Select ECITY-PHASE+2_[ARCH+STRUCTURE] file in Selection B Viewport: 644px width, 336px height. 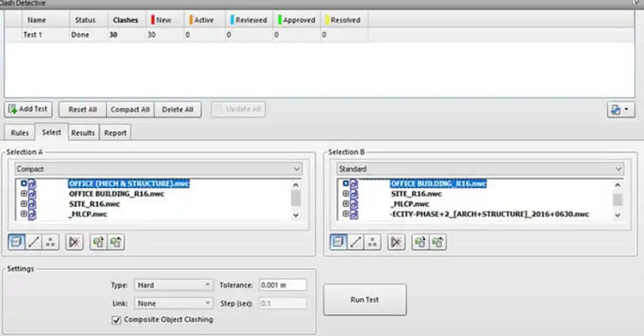[490, 214]
